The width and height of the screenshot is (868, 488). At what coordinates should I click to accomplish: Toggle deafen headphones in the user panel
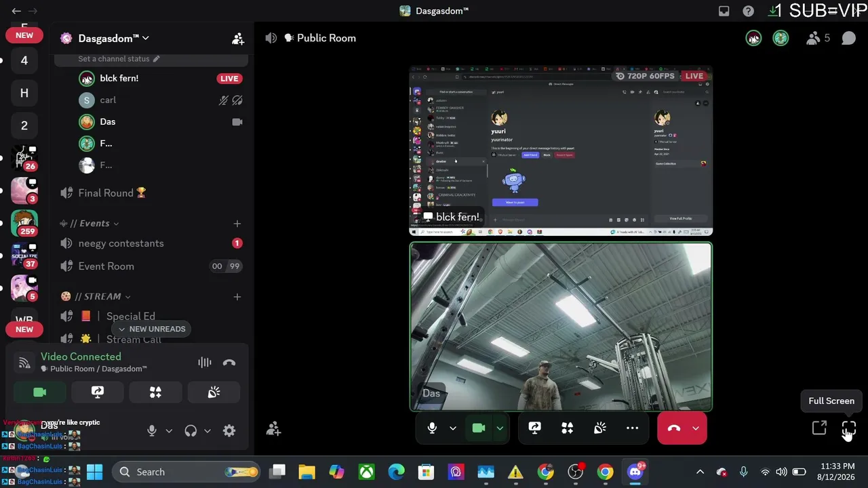click(x=191, y=430)
